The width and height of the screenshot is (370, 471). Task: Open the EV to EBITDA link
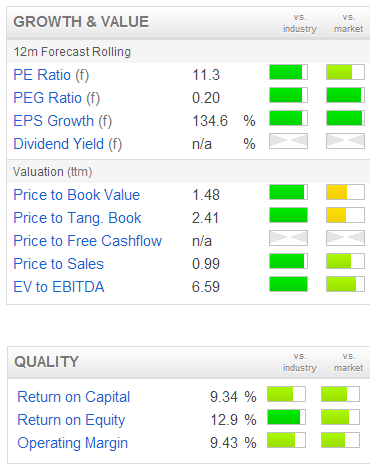pyautogui.click(x=59, y=287)
